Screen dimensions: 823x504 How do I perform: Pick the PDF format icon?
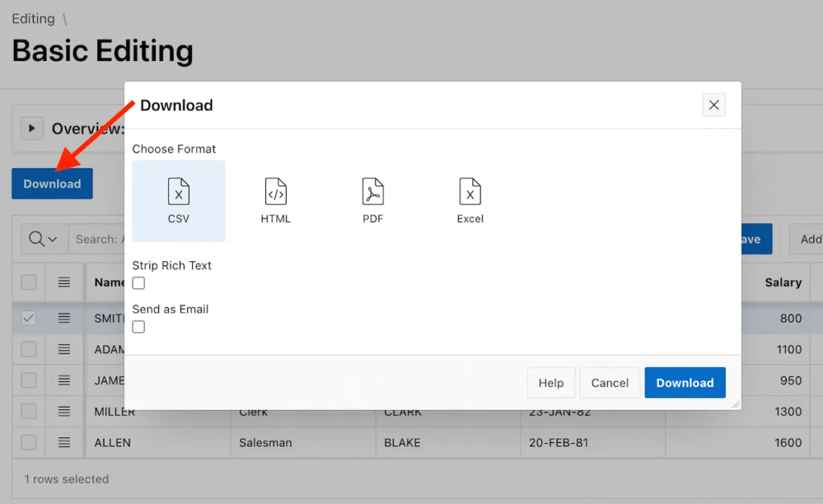click(x=373, y=201)
